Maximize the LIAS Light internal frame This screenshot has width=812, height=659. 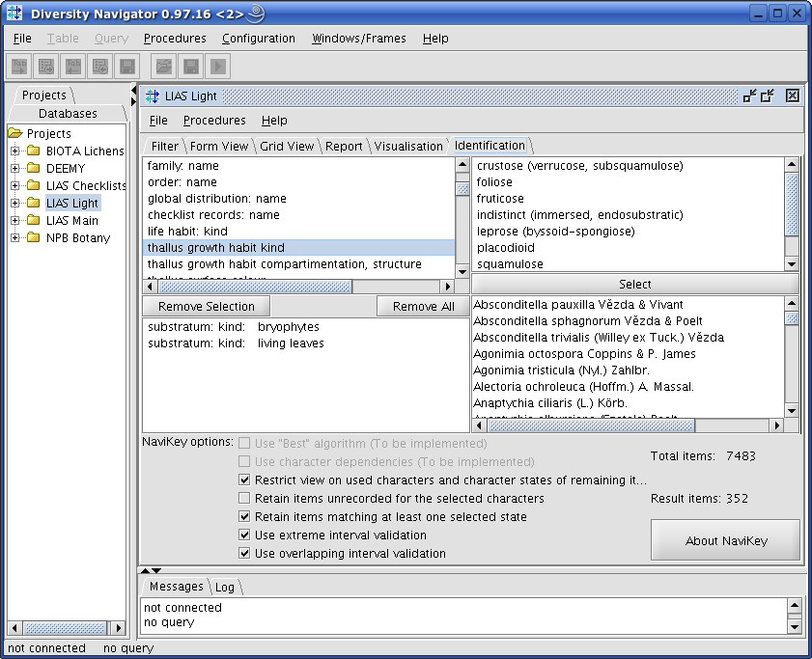(767, 96)
